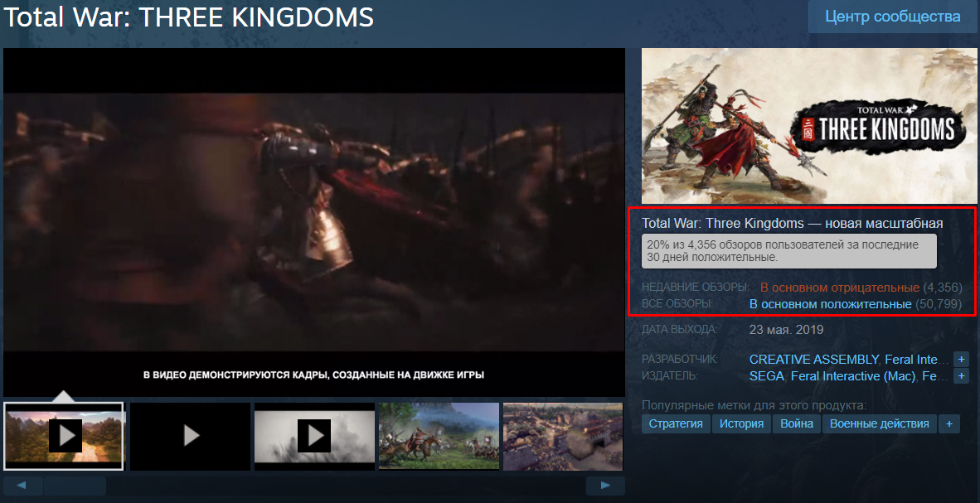The image size is (980, 503).
Task: Click the main trailer video player
Action: pos(314,222)
